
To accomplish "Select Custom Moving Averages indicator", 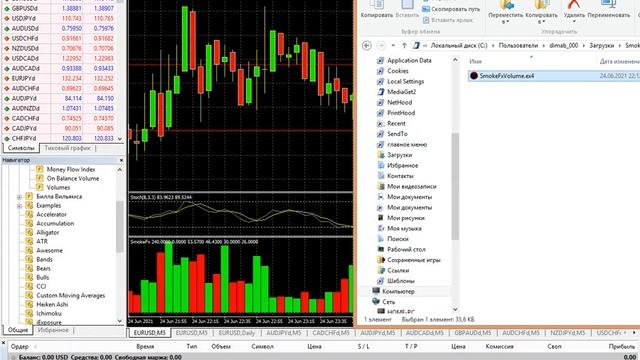I will [70, 296].
